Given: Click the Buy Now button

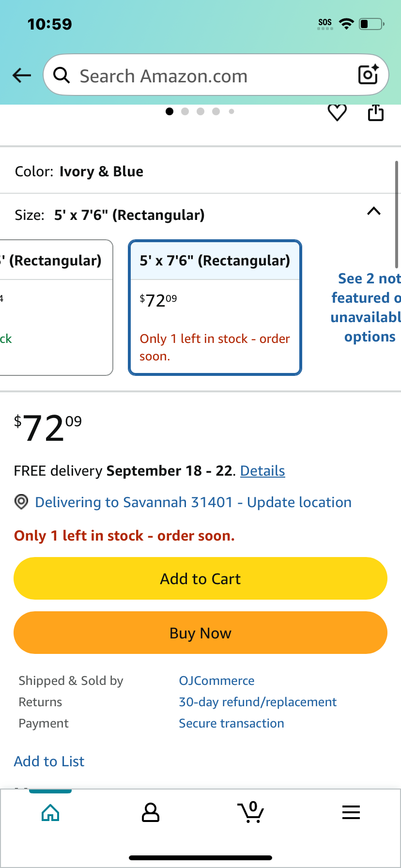Looking at the screenshot, I should (200, 633).
